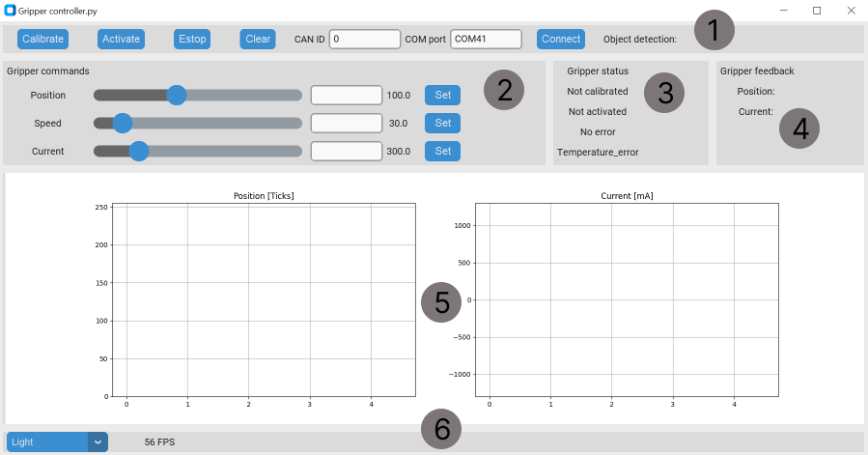Click the 'Not activated' status text

pos(598,111)
